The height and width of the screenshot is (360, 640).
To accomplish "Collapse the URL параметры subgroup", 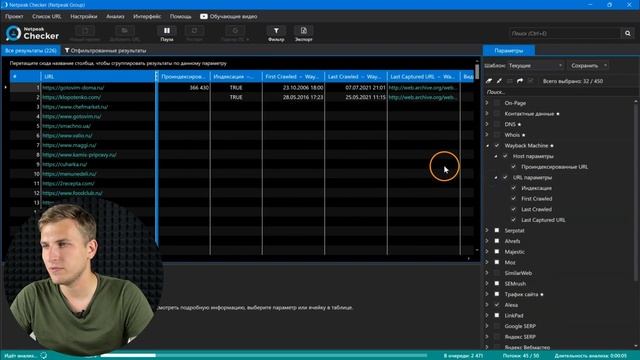I will (496, 178).
